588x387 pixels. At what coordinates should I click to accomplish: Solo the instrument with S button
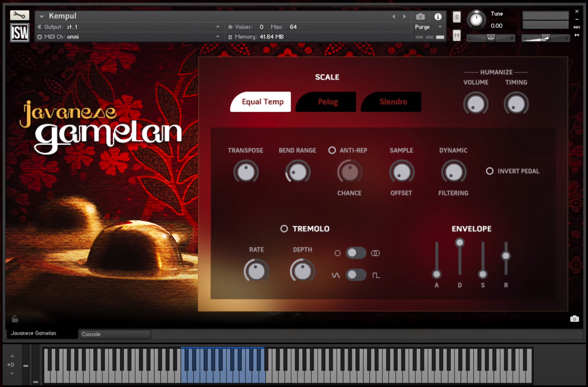point(457,17)
